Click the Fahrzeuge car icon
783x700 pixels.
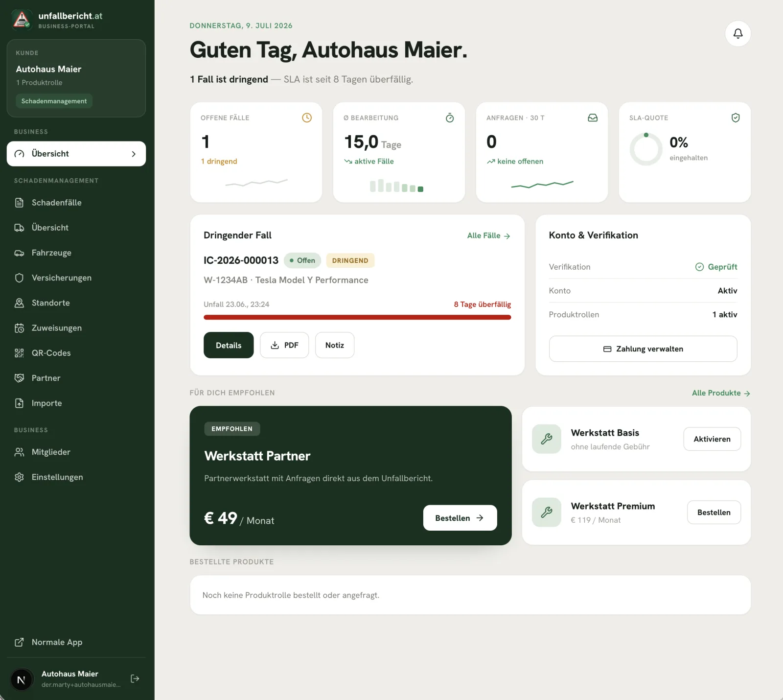click(x=19, y=253)
